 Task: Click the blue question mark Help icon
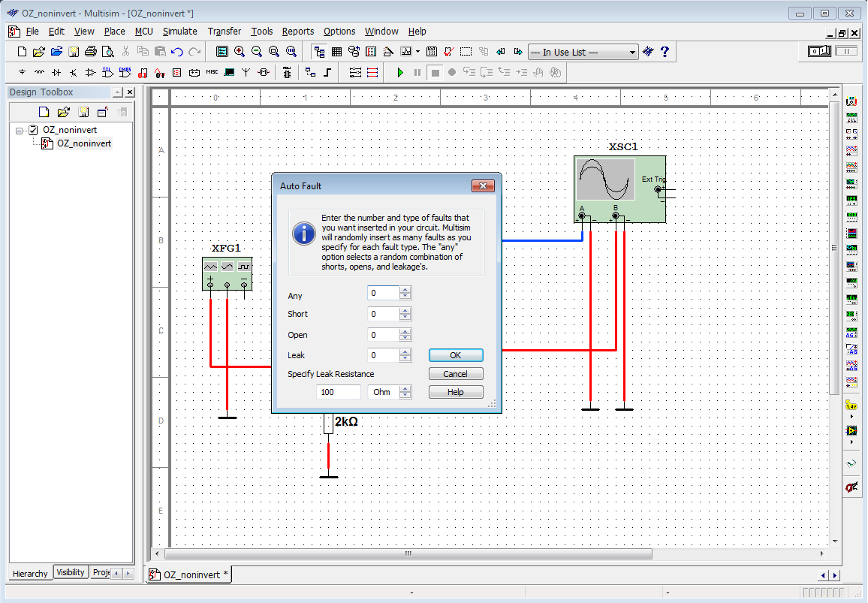665,52
